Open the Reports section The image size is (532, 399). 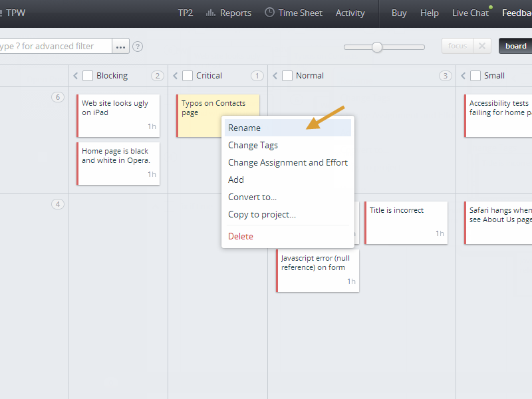point(229,13)
